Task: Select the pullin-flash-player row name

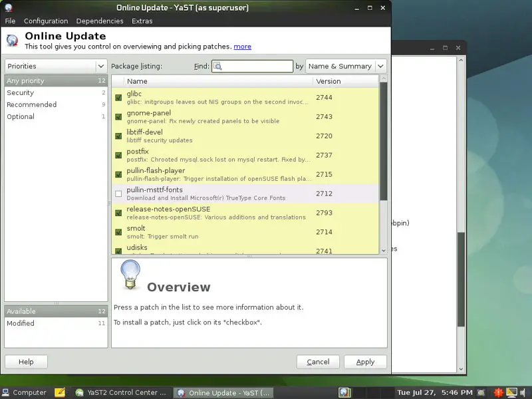Action: tap(156, 171)
